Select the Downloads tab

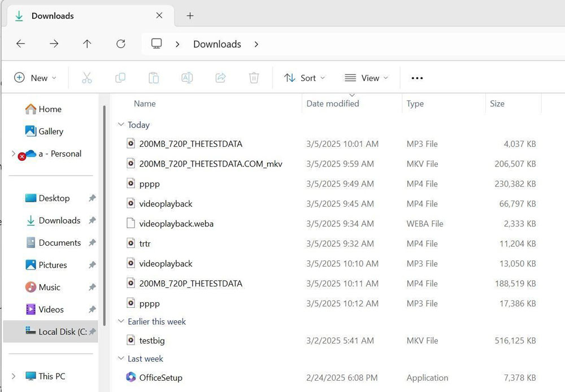[90, 16]
